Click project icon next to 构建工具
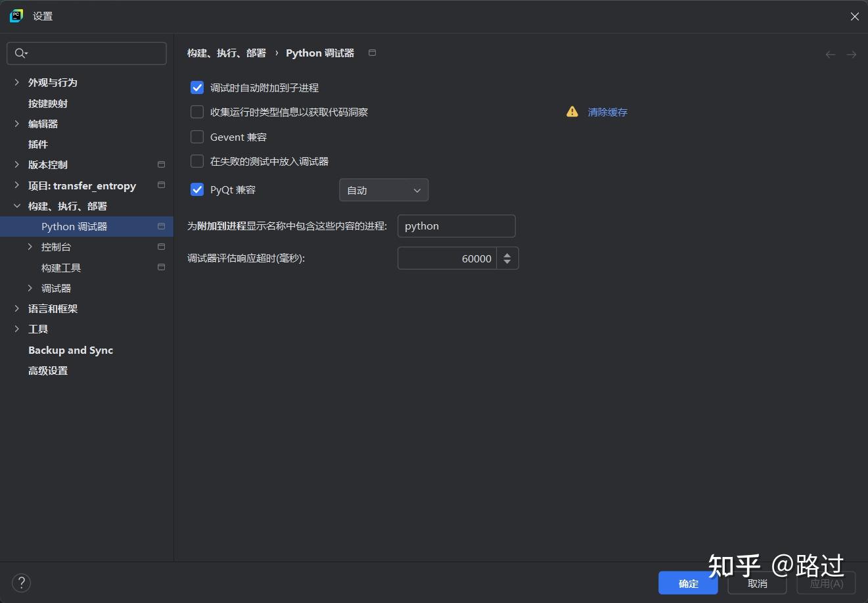This screenshot has height=603, width=868. tap(162, 268)
